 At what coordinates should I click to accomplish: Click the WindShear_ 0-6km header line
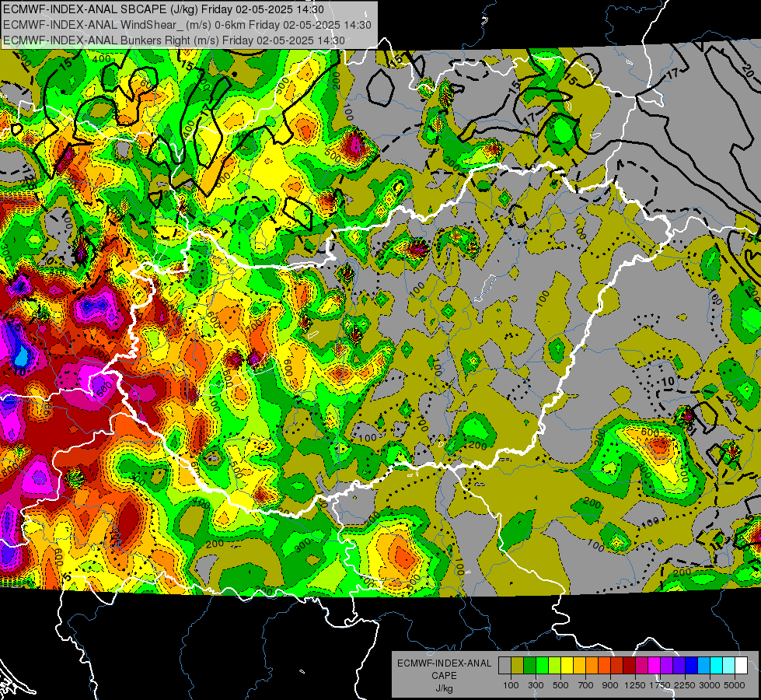click(187, 25)
